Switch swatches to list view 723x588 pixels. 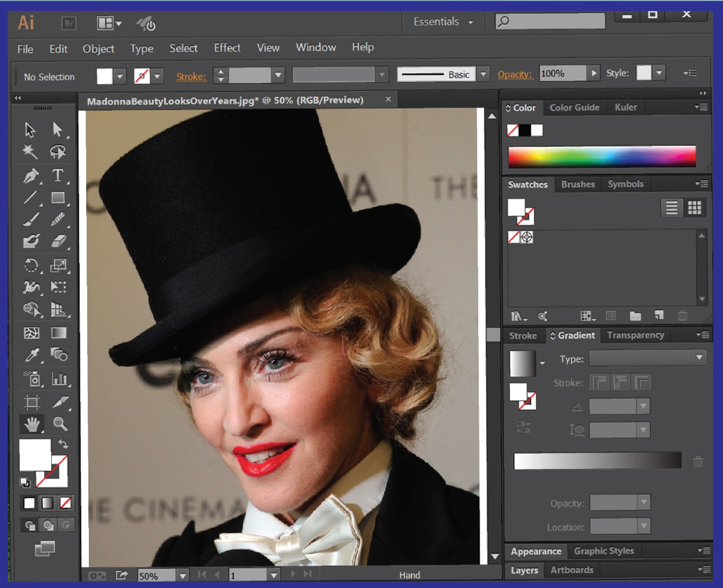click(672, 207)
